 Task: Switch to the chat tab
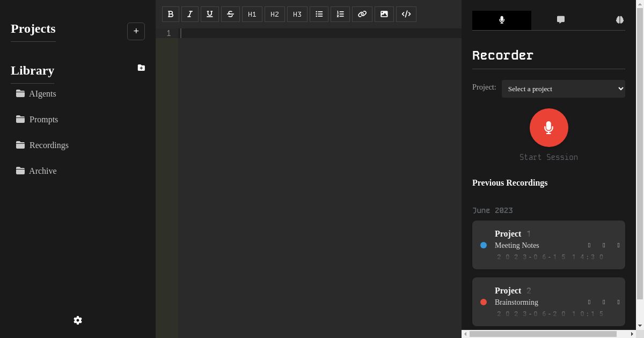click(x=561, y=20)
